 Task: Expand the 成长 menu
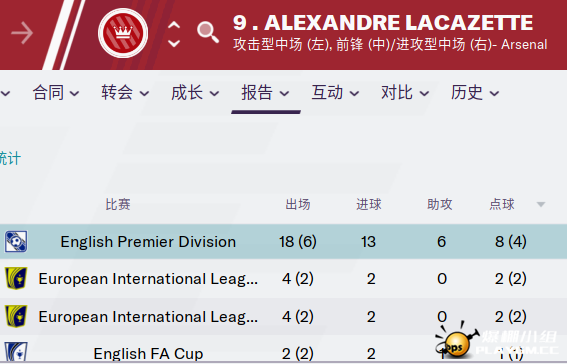click(195, 93)
